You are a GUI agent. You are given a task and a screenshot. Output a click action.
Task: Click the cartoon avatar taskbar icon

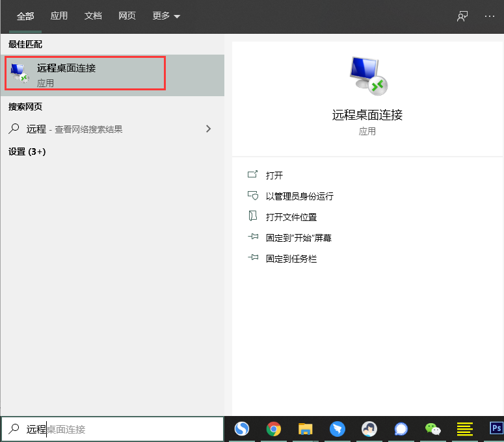click(x=369, y=429)
